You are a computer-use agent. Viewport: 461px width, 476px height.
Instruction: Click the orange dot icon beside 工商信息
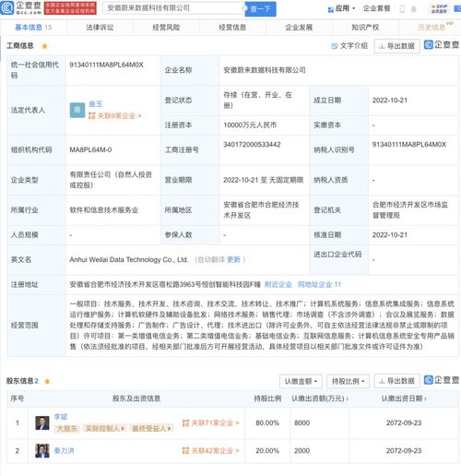44,46
